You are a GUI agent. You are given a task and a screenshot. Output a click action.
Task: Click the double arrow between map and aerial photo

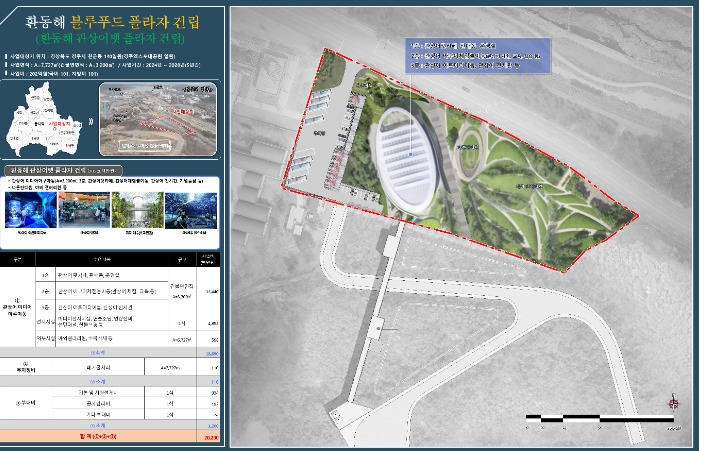click(88, 119)
